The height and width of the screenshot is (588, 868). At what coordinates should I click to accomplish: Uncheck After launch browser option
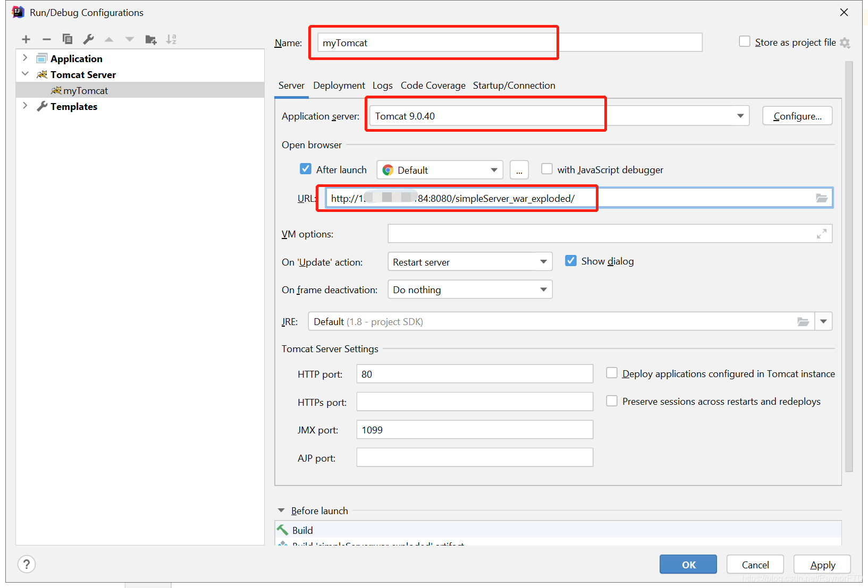click(x=306, y=169)
